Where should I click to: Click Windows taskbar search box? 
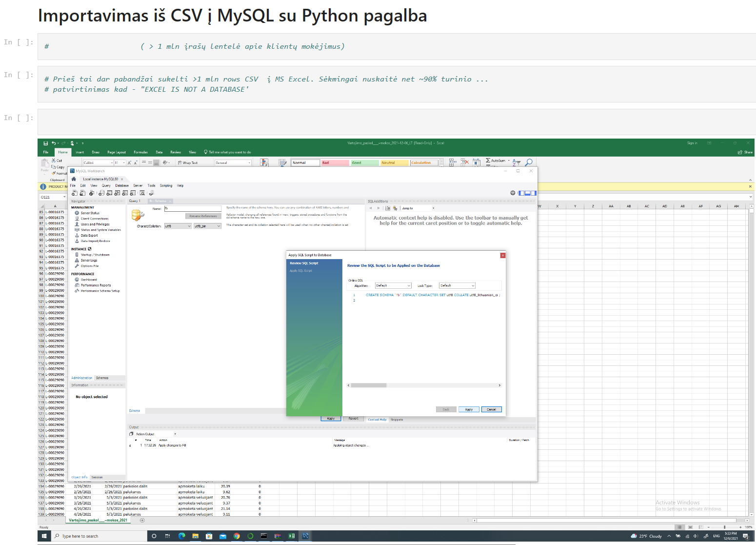click(99, 536)
